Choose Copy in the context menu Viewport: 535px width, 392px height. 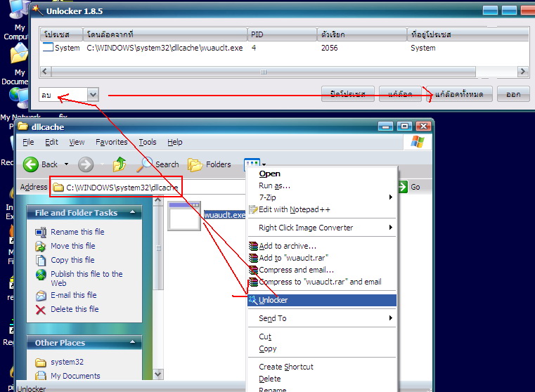tap(322, 348)
